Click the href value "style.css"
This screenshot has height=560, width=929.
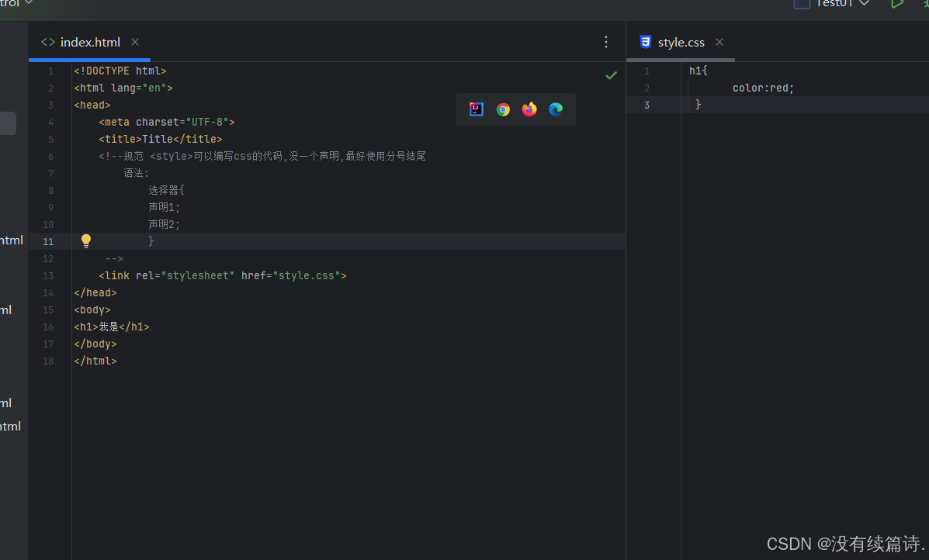pyautogui.click(x=307, y=276)
